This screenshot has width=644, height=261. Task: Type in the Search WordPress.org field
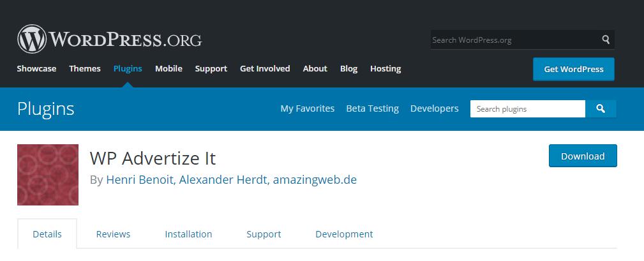click(x=514, y=40)
